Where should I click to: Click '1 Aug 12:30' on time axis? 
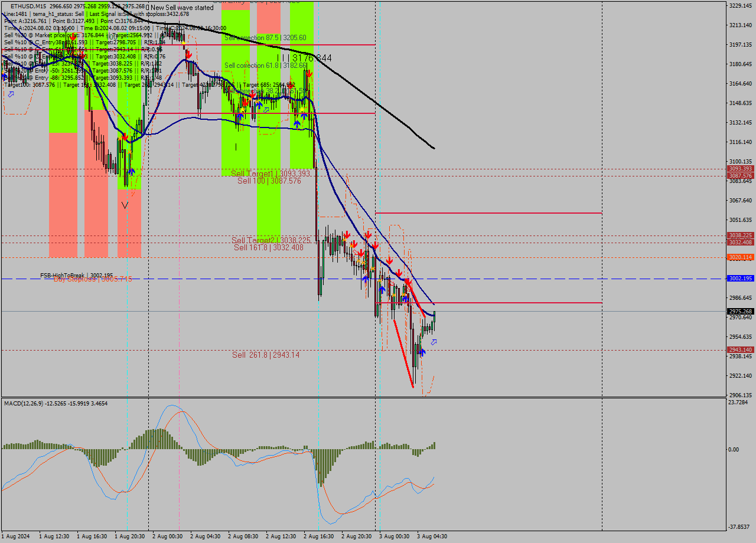(x=54, y=537)
